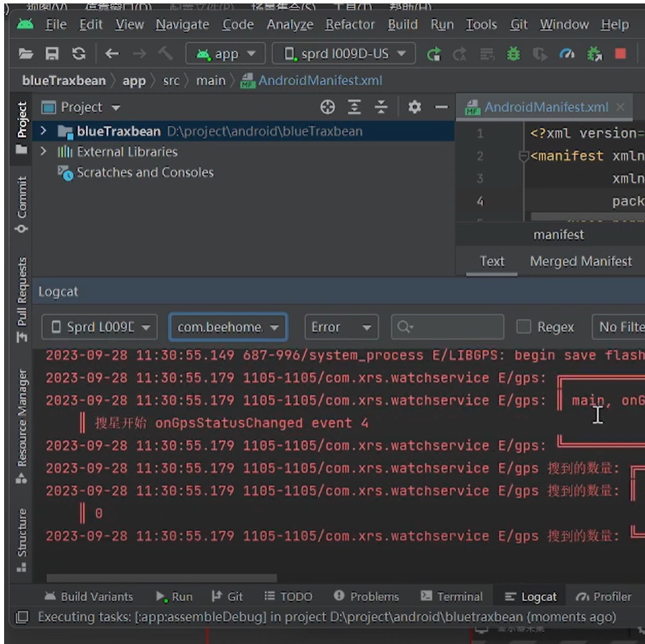The image size is (645, 644).
Task: Run the app using the green Run icon
Action: (435, 53)
